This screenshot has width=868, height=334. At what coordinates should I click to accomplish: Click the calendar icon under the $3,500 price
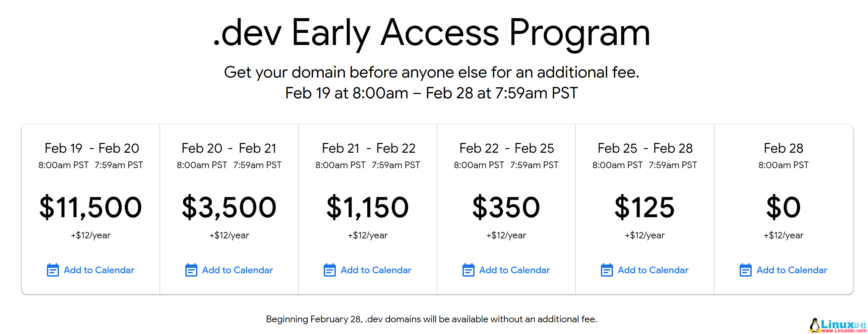(191, 270)
